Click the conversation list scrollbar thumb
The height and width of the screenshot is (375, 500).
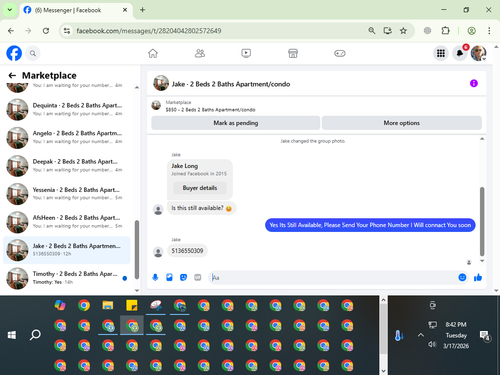137,249
